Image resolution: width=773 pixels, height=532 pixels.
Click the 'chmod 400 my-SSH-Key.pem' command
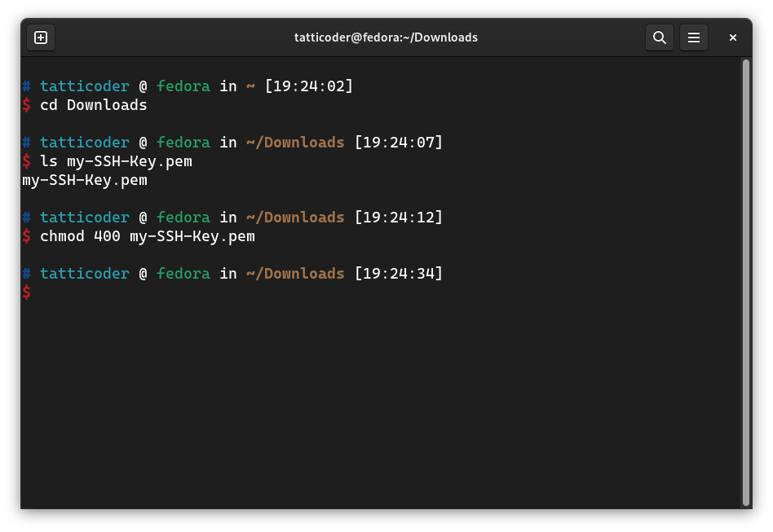point(148,236)
